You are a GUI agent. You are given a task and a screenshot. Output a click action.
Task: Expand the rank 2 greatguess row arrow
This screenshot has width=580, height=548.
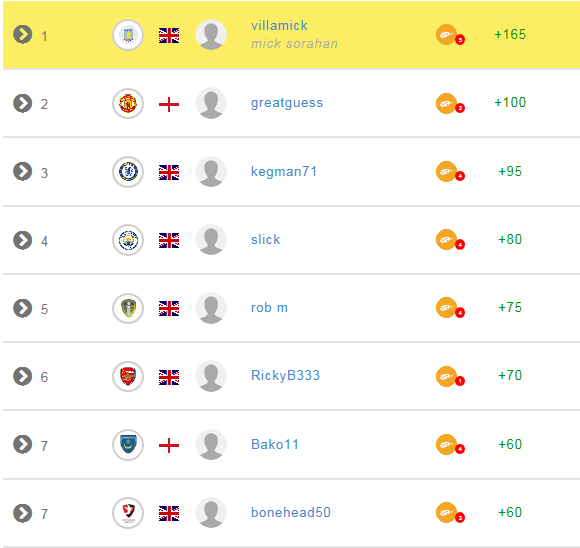(23, 103)
